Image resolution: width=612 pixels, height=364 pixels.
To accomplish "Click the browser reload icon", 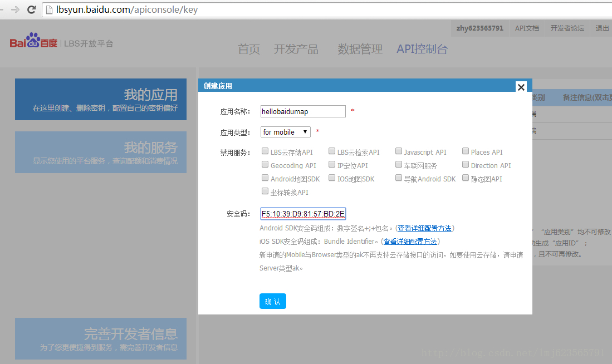I will pos(32,9).
